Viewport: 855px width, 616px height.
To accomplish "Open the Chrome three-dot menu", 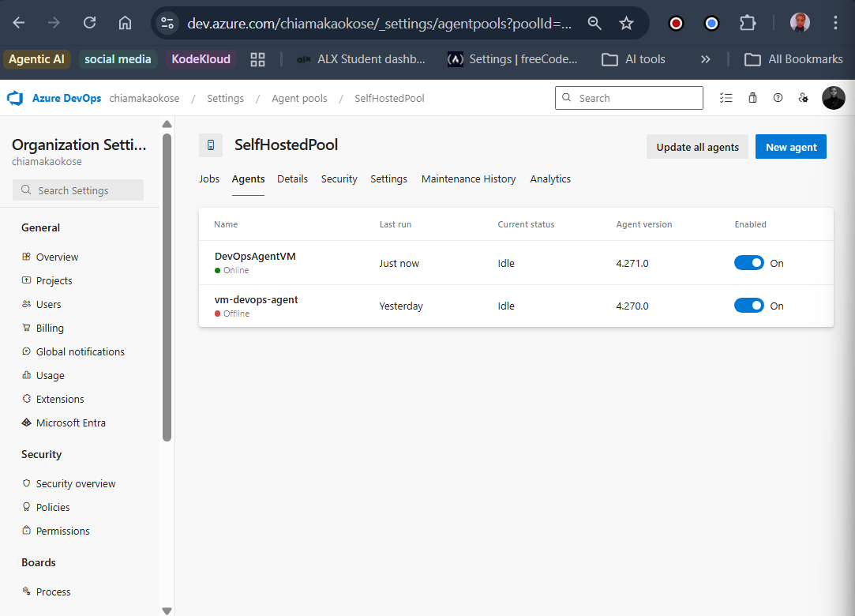I will tap(835, 23).
